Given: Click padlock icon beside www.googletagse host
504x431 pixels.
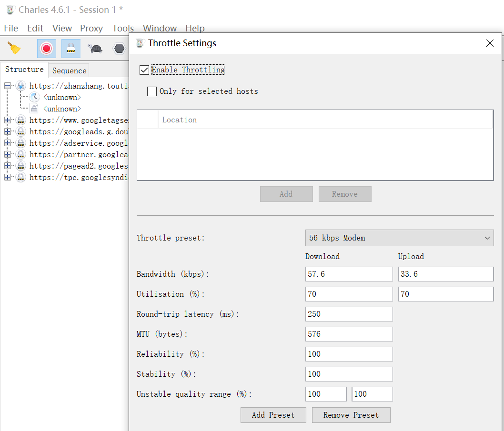Looking at the screenshot, I should pyautogui.click(x=21, y=120).
